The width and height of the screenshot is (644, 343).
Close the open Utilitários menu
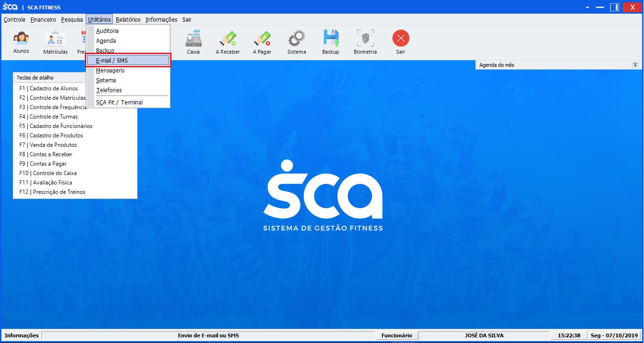(x=99, y=20)
